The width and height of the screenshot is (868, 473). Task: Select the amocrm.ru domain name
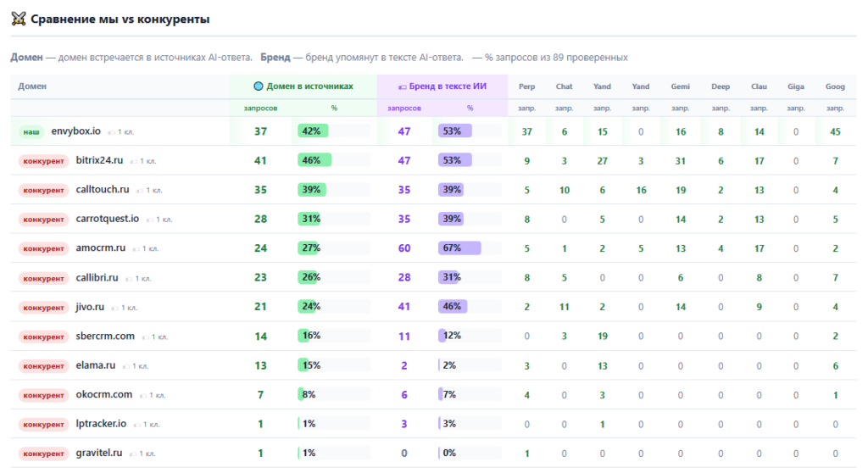101,248
